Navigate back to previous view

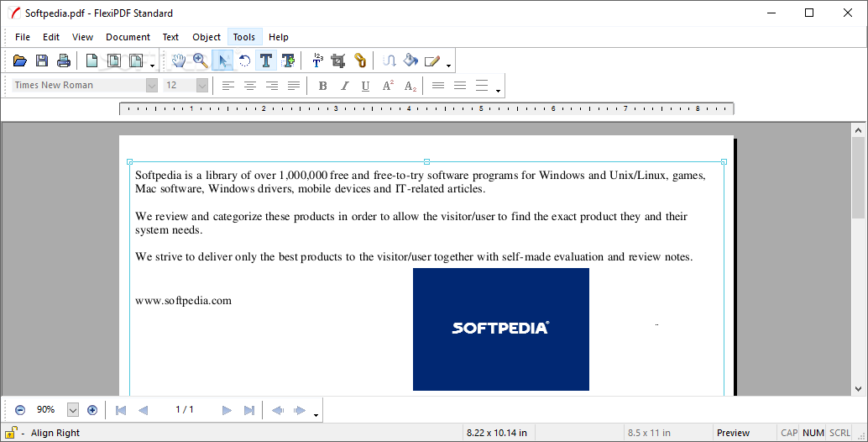click(278, 410)
